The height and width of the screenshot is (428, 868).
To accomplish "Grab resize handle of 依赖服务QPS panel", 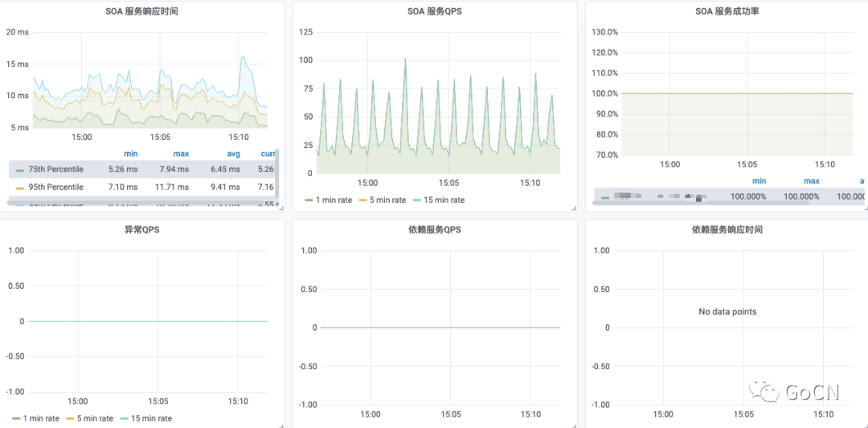I will pyautogui.click(x=574, y=426).
